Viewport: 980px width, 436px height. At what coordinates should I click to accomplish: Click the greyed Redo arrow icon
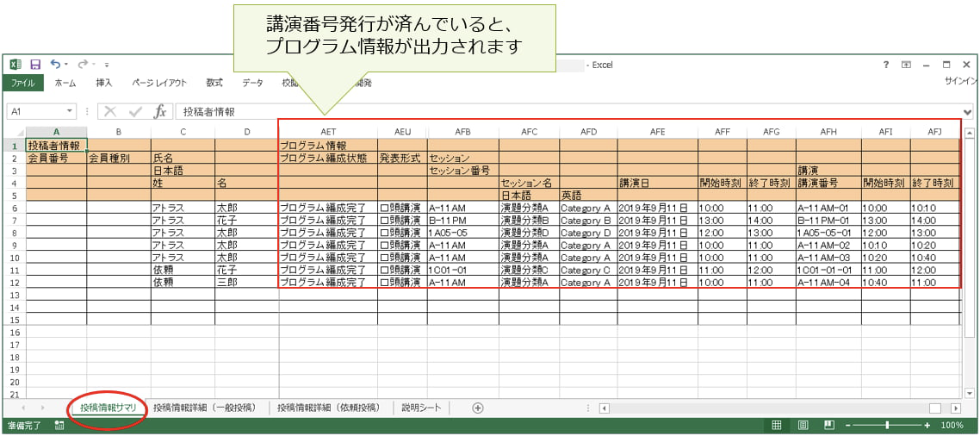click(82, 64)
